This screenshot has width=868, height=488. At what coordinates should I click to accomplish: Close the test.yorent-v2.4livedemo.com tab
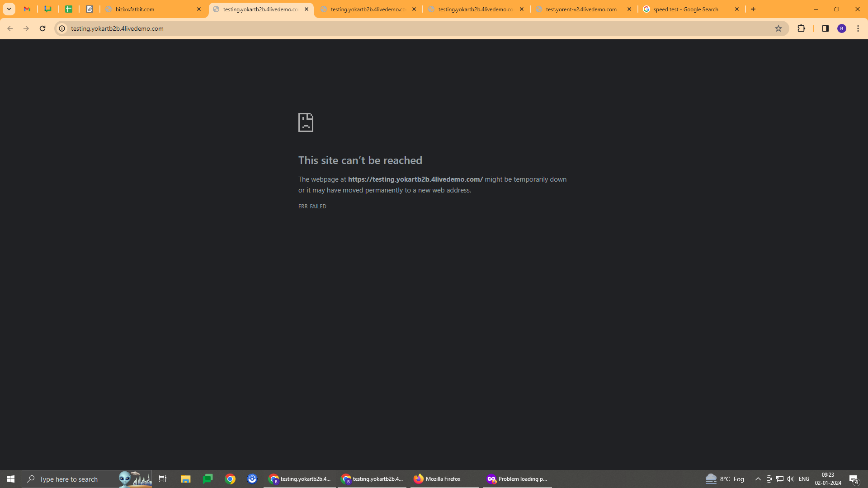[x=629, y=9]
